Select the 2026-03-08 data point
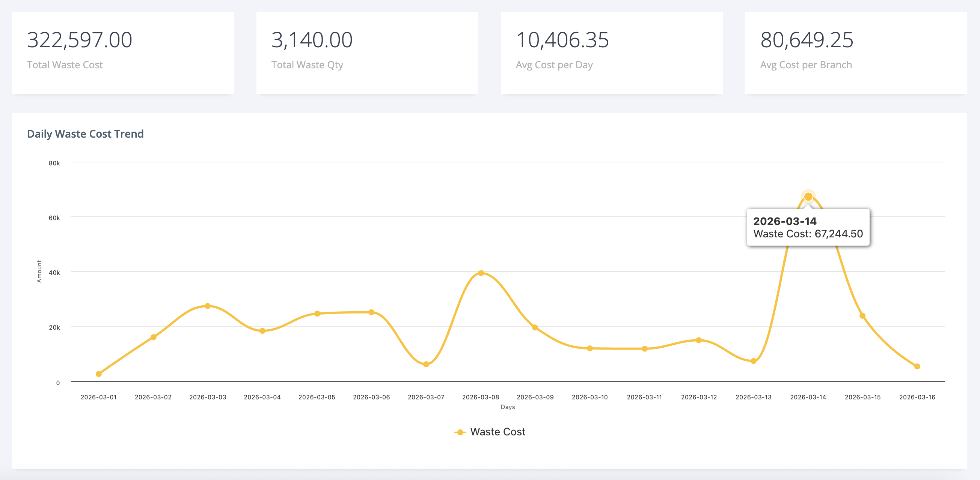The height and width of the screenshot is (480, 980). tap(481, 273)
